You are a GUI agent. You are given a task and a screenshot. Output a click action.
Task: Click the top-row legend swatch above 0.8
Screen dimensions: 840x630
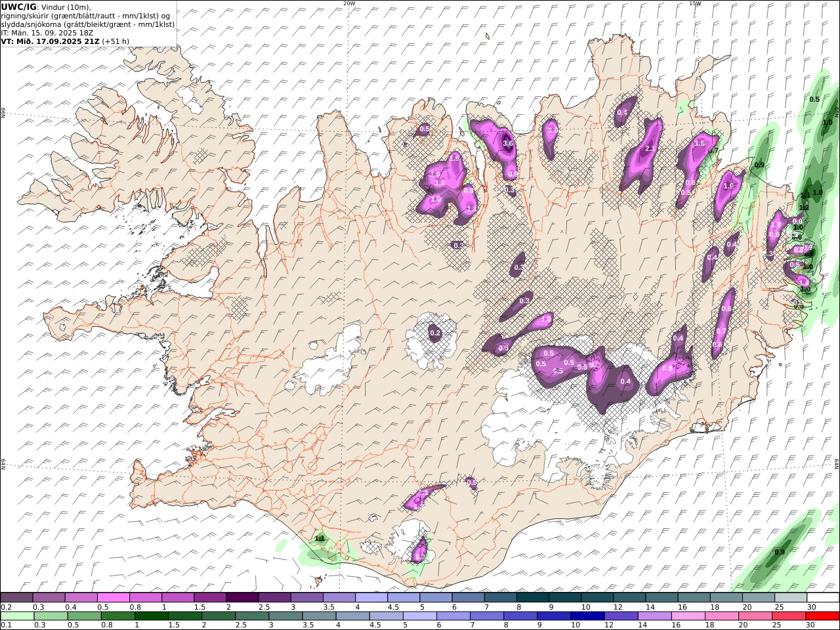145,597
